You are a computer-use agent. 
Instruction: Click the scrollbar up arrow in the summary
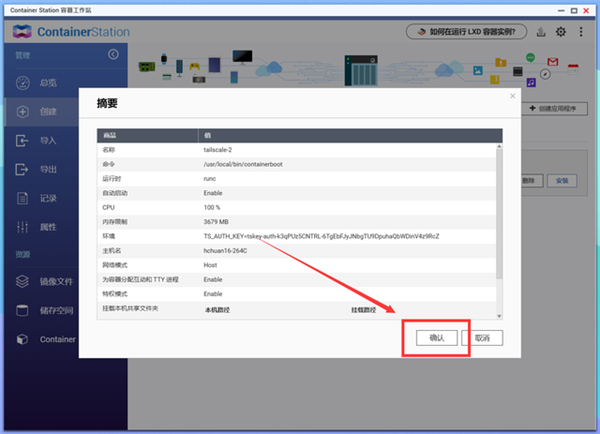tap(499, 146)
